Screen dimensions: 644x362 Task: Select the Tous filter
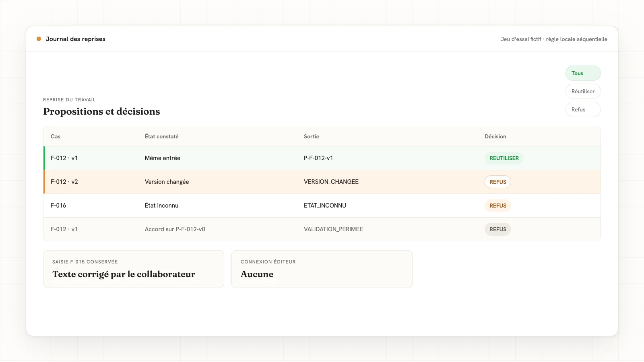(x=583, y=73)
